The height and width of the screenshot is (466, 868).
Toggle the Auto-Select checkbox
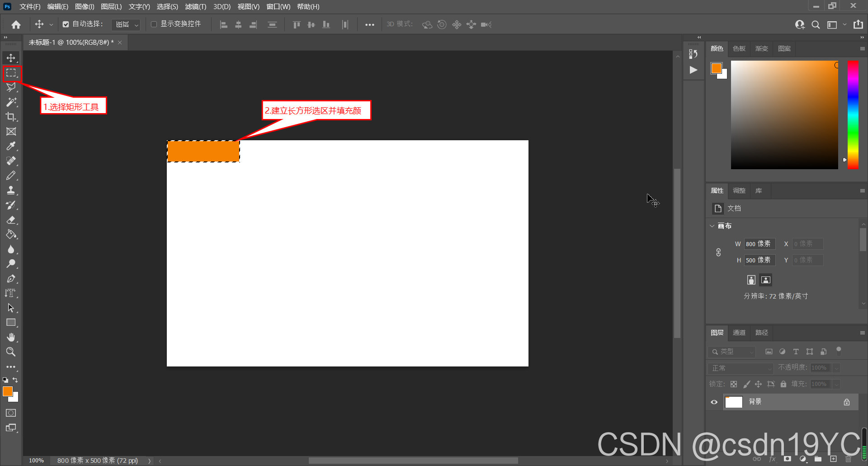(x=66, y=24)
